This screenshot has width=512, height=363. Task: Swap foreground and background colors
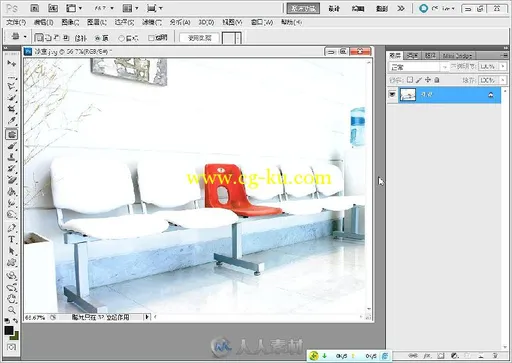(15, 321)
